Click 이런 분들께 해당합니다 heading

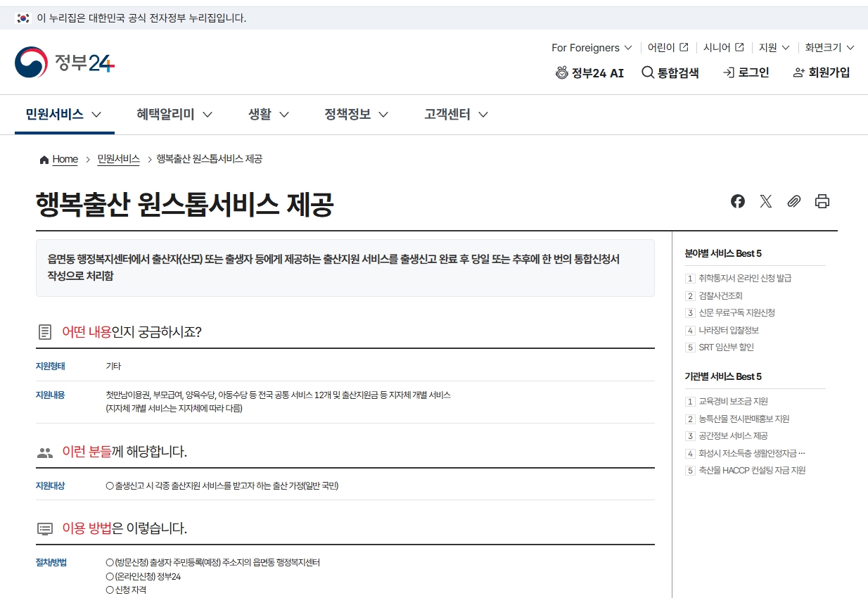point(125,452)
